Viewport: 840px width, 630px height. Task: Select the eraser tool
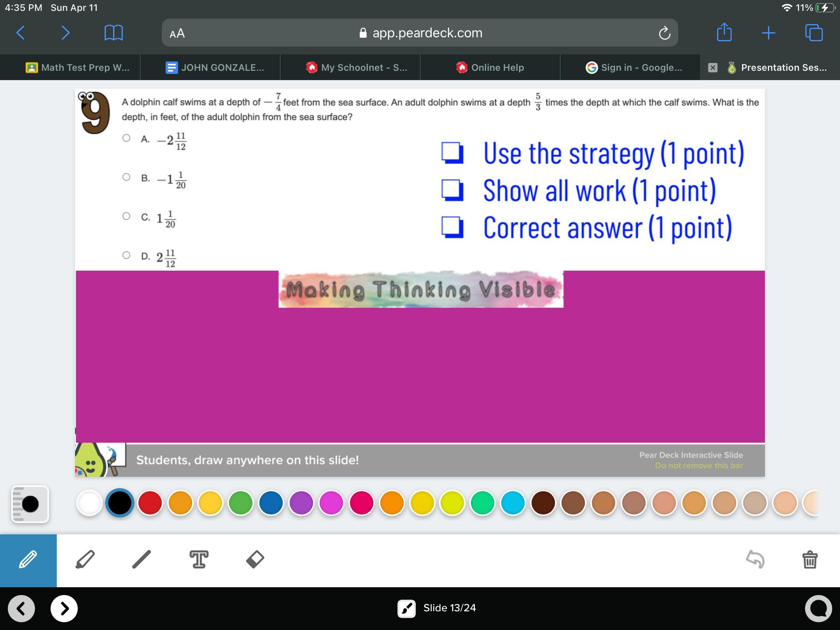255,560
